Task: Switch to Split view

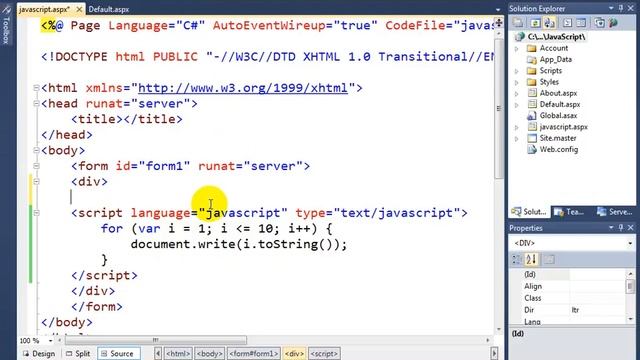Action: coord(78,353)
